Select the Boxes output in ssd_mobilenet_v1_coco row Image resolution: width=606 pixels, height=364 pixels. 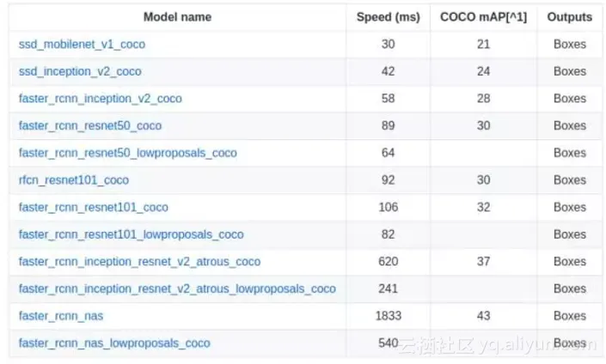click(569, 44)
